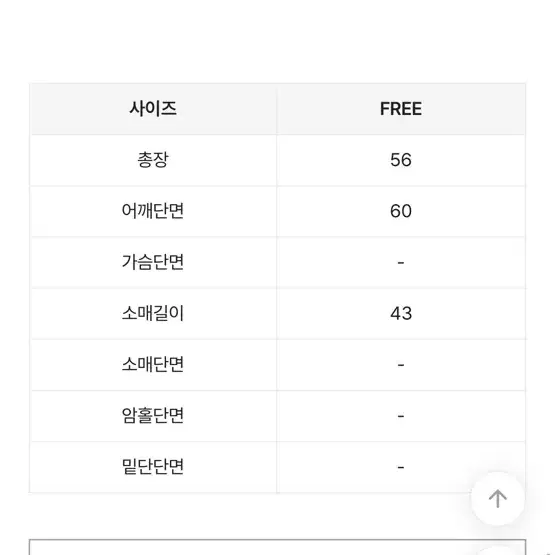Tap the scroll-to-top arrow button
The image size is (555, 555).
[498, 498]
